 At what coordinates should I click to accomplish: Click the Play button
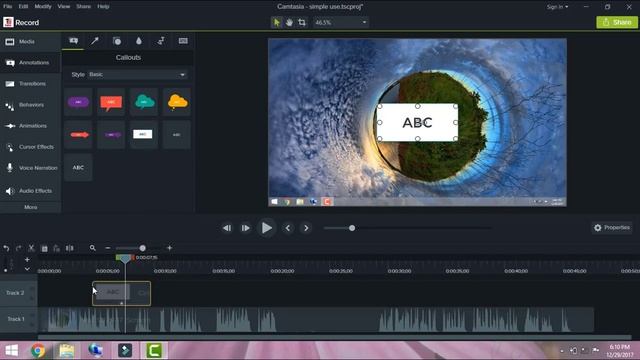click(x=267, y=228)
